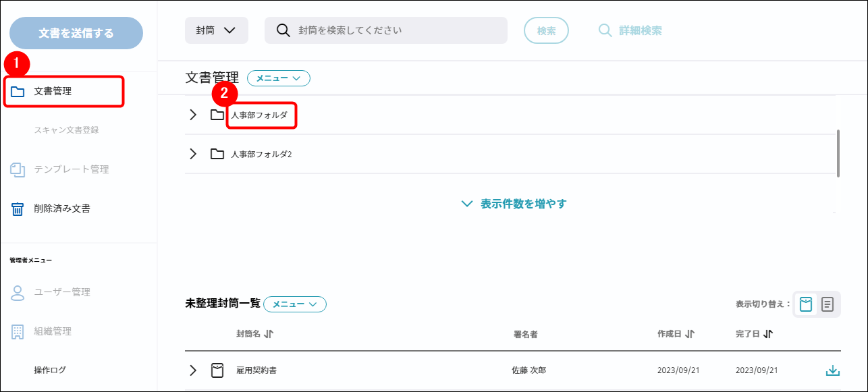The height and width of the screenshot is (392, 868).
Task: Switch to envelope card view icon
Action: point(806,304)
